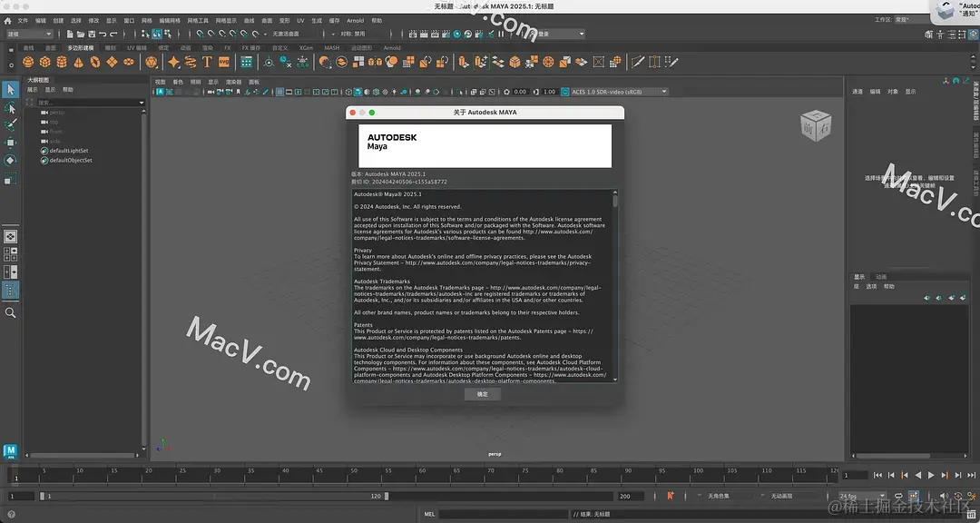The height and width of the screenshot is (523, 980).
Task: Create a polygon torus from shelf
Action: point(95,62)
